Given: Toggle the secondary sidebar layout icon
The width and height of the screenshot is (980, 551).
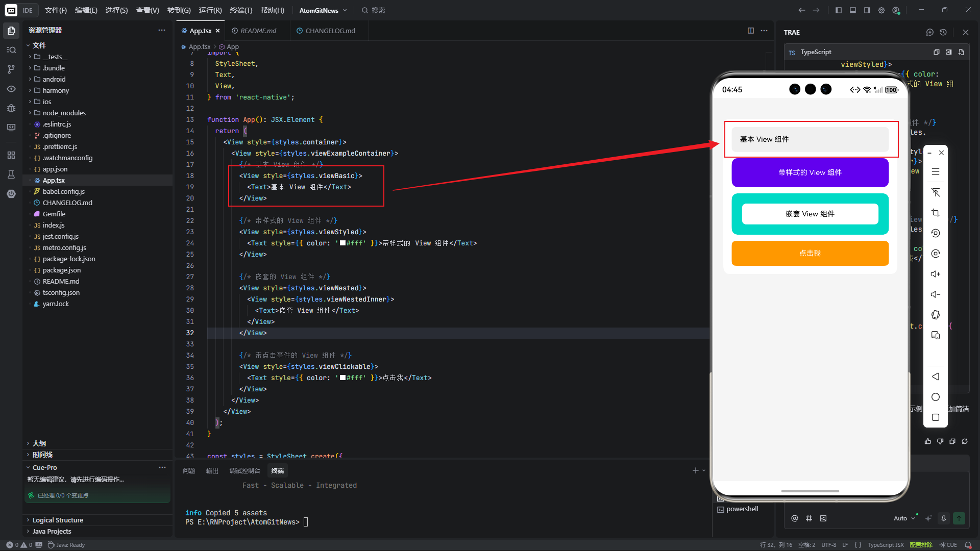Looking at the screenshot, I should tap(867, 10).
